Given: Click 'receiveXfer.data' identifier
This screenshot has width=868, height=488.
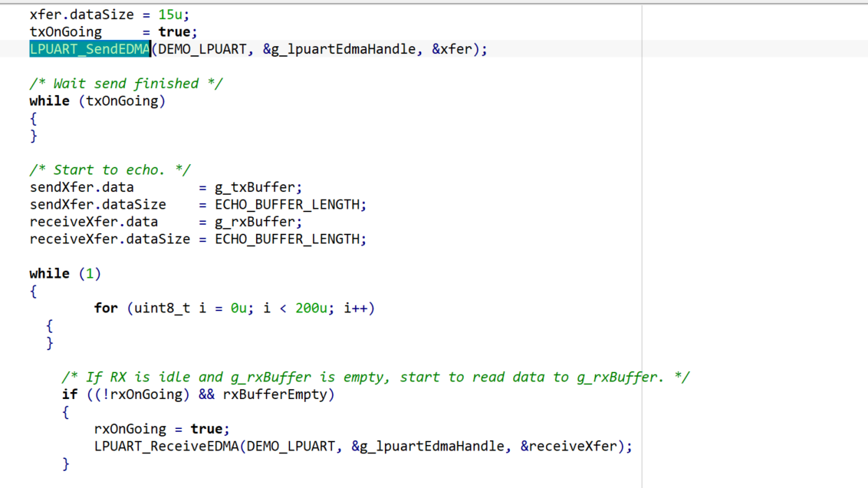Looking at the screenshot, I should coord(94,222).
